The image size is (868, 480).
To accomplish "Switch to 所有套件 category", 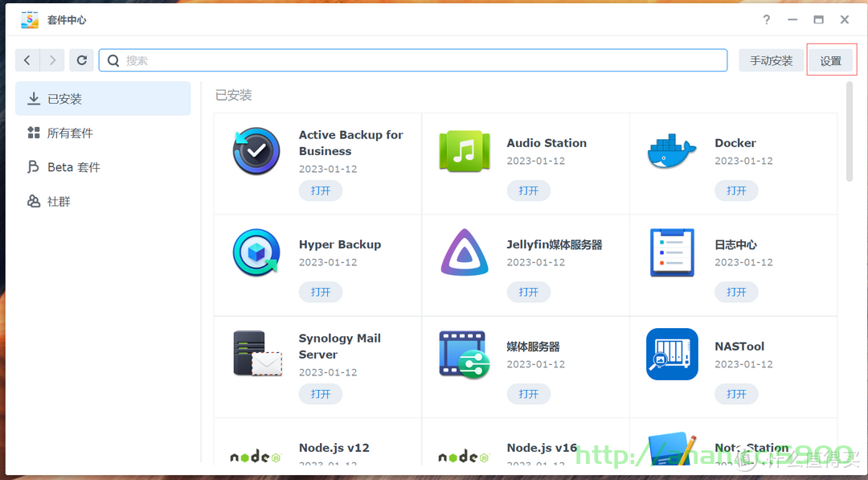I will pyautogui.click(x=103, y=133).
